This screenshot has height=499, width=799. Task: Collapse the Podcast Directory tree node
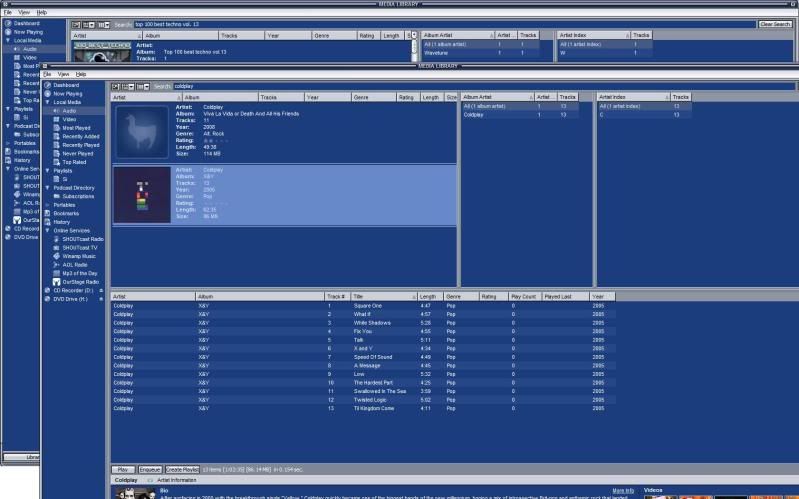47,187
